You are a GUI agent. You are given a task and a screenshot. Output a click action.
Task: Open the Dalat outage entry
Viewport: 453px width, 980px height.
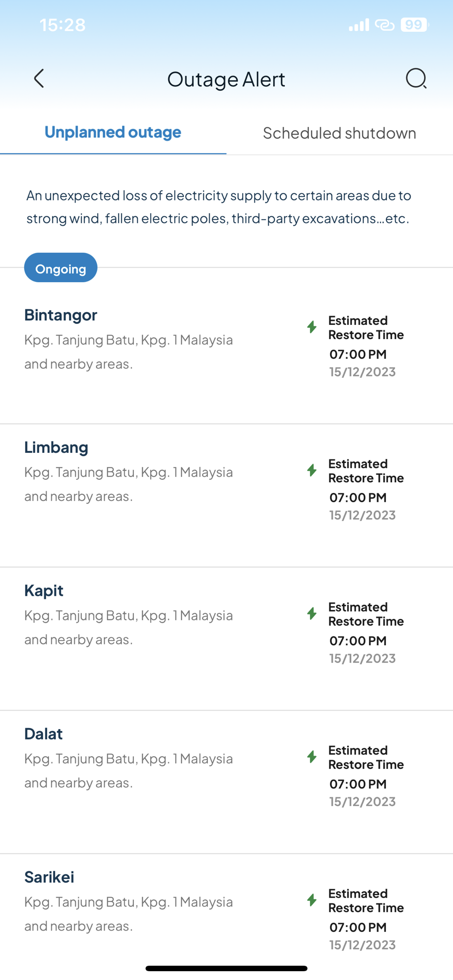coord(44,734)
